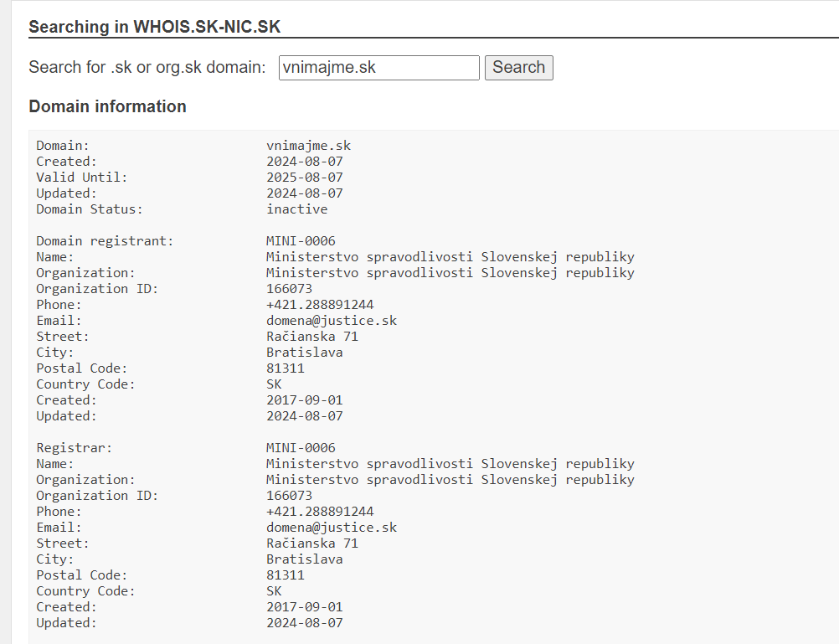Select the registrar postal code '81311'

tap(286, 575)
